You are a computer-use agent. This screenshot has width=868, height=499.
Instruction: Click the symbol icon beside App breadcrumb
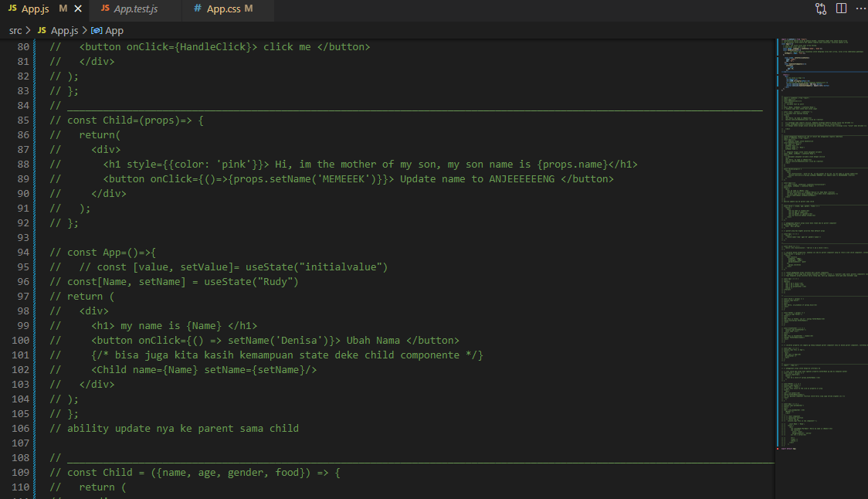(97, 30)
